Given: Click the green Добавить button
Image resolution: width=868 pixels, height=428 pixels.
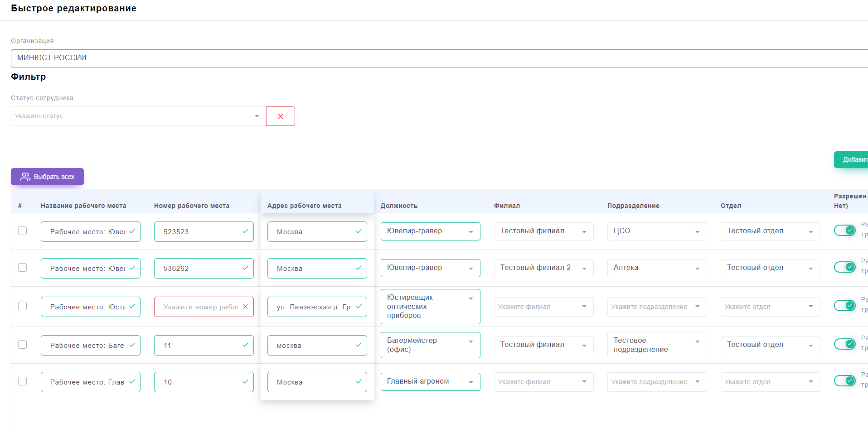Looking at the screenshot, I should click(852, 159).
